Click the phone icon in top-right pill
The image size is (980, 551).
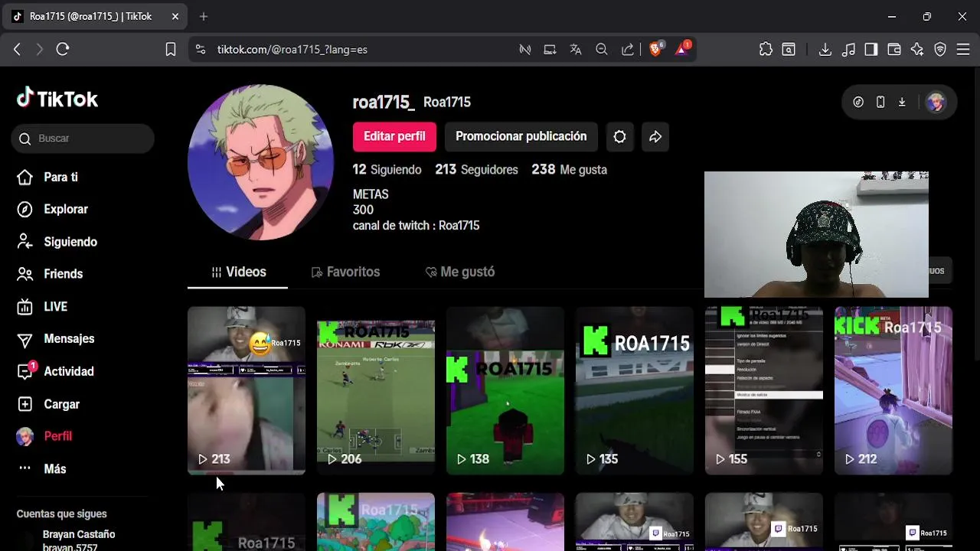(x=880, y=102)
